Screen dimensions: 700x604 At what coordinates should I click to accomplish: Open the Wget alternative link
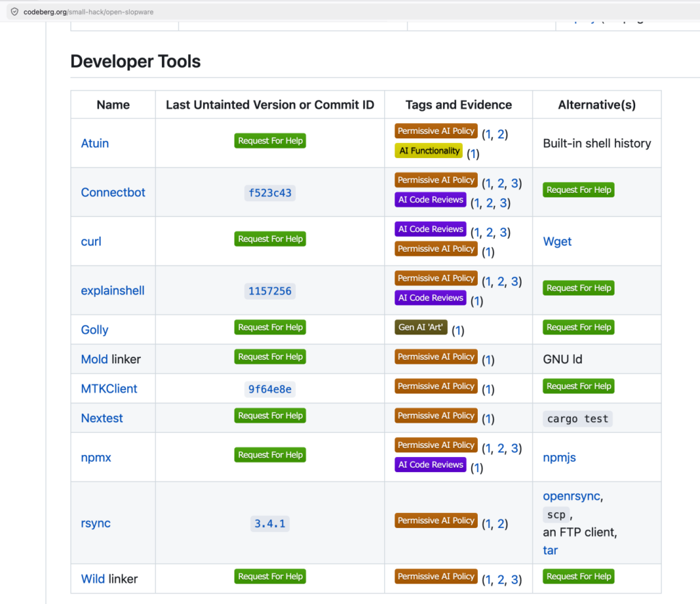[557, 241]
